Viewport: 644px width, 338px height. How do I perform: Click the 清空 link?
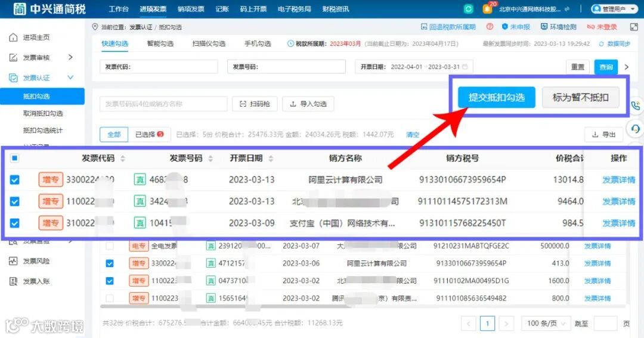413,135
